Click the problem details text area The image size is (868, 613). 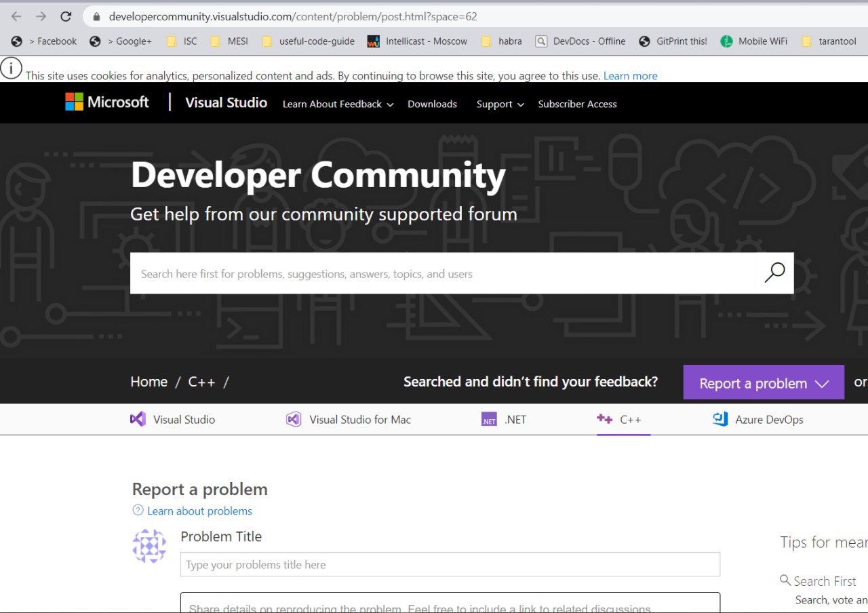[450, 603]
